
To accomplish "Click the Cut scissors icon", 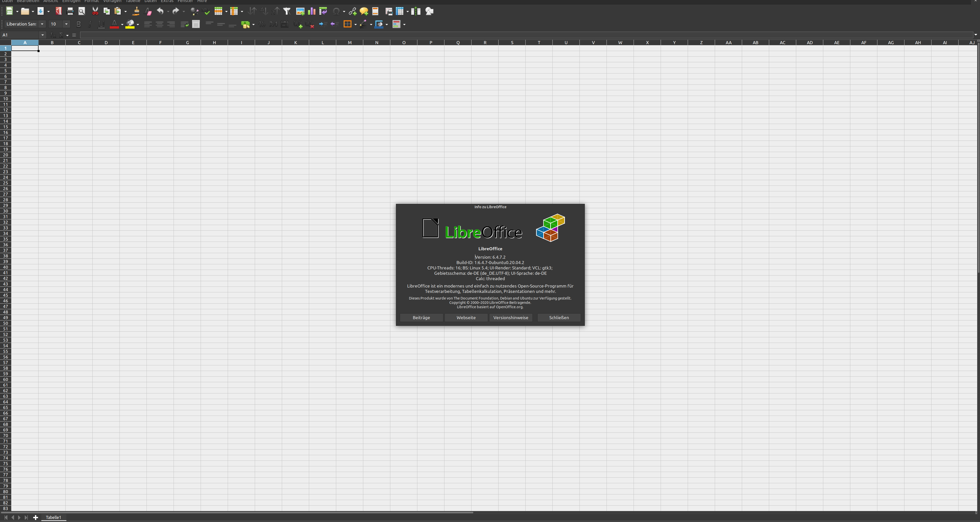I will tap(95, 11).
